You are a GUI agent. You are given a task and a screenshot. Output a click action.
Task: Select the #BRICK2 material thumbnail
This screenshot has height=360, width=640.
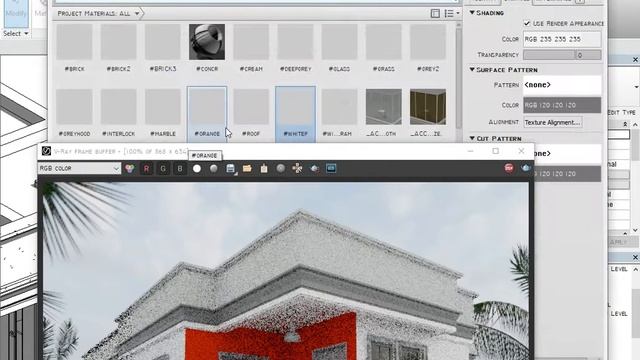pos(118,42)
